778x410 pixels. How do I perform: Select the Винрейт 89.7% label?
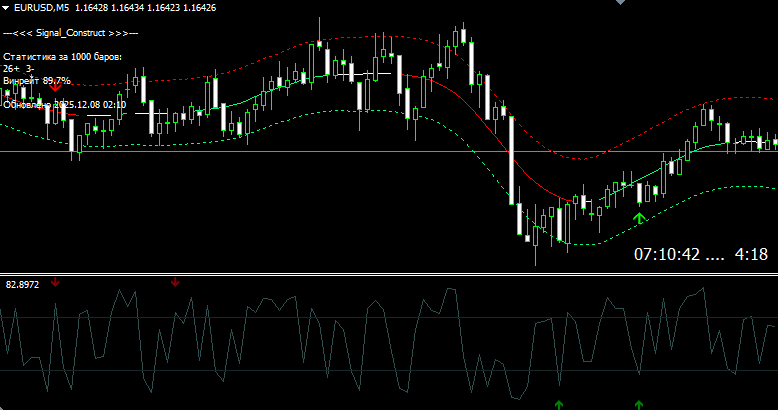(37, 80)
